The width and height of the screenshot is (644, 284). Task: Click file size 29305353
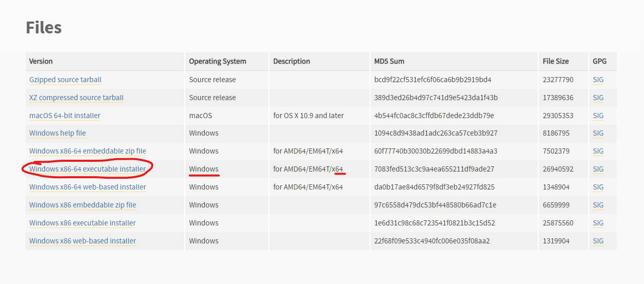[558, 116]
